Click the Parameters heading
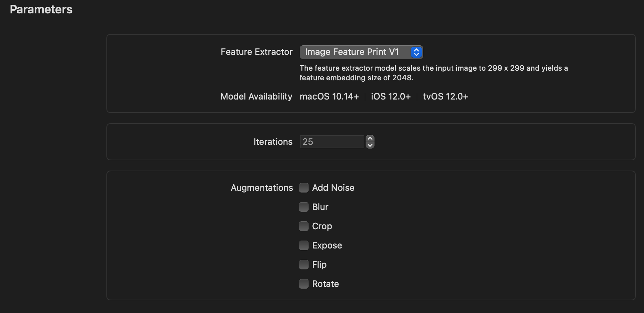This screenshot has width=644, height=313. pyautogui.click(x=41, y=10)
